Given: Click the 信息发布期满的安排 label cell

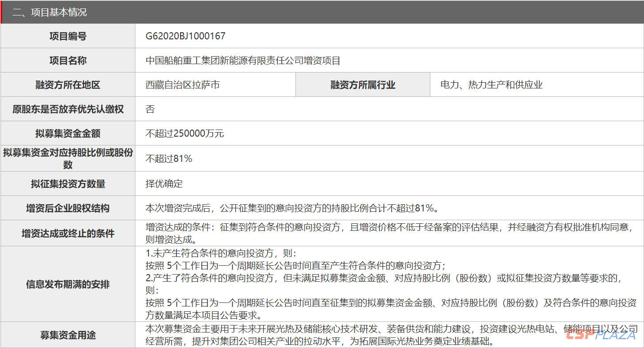Looking at the screenshot, I should (68, 284).
